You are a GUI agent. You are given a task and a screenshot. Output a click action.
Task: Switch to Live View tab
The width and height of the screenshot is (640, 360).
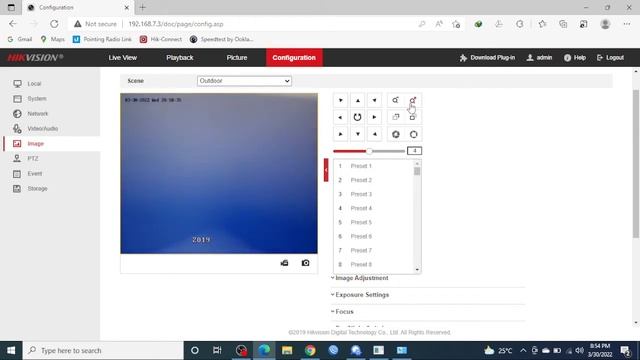coord(122,58)
